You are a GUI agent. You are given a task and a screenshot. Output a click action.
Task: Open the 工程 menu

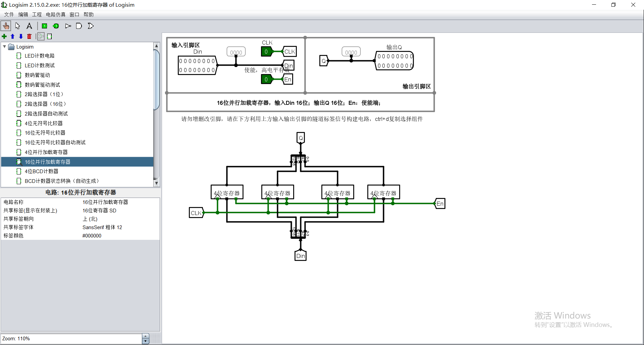(37, 14)
